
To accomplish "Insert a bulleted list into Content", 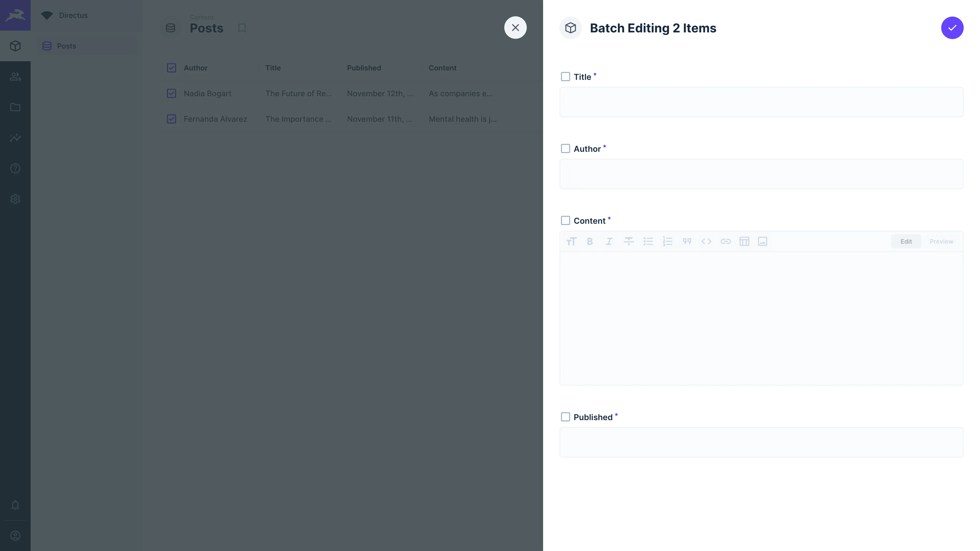I will pyautogui.click(x=648, y=241).
